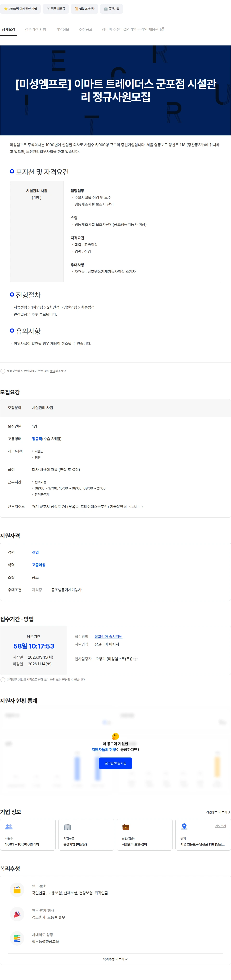Viewport: 231px width, 980px height.
Task: Click the 회사 내규에 따름 salary text
Action: click(56, 470)
